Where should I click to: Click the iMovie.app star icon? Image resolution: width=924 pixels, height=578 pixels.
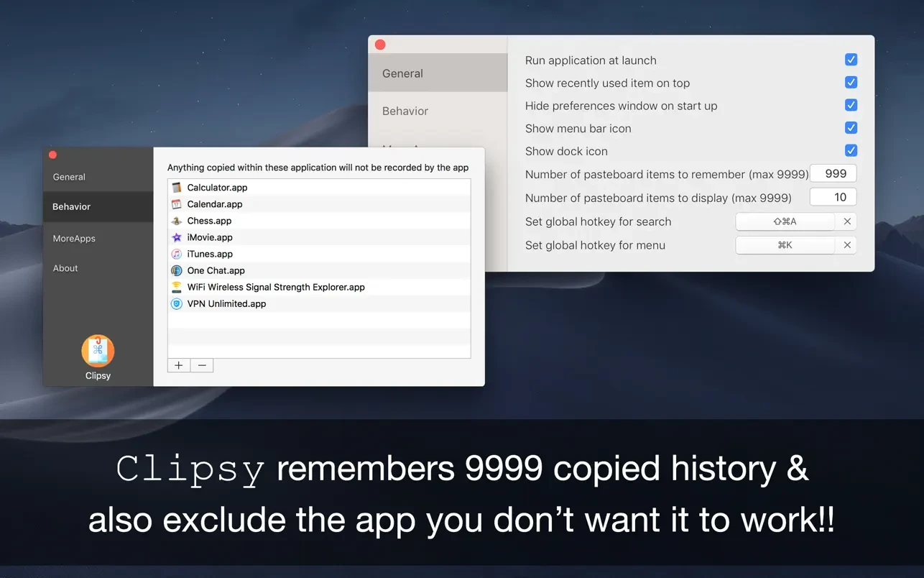[x=177, y=237]
